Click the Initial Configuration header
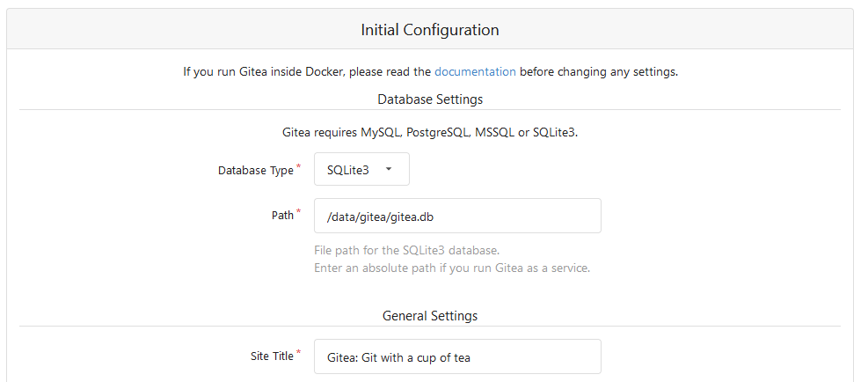The image size is (868, 382). 430,30
